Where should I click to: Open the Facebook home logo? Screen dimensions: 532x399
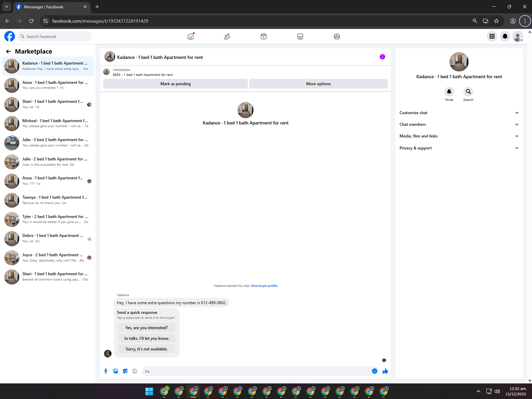(x=10, y=36)
